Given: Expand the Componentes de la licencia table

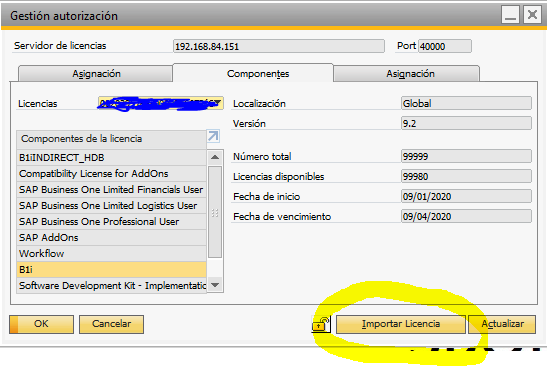Looking at the screenshot, I should tap(213, 136).
